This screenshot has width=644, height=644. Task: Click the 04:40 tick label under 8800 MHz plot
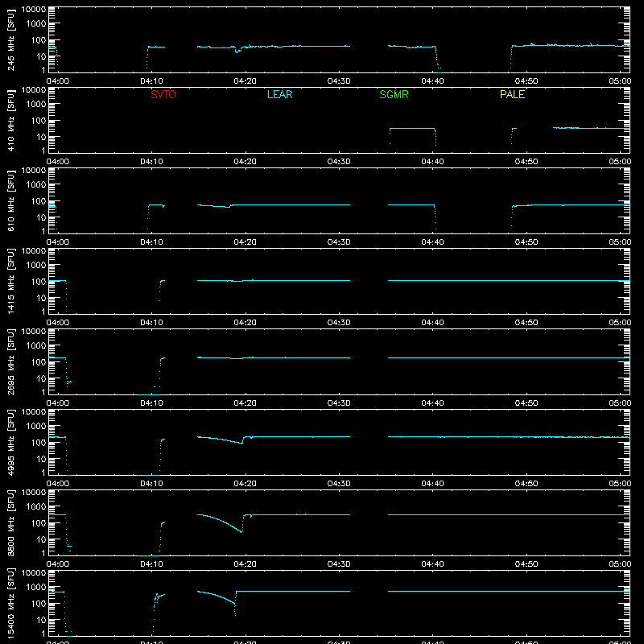click(432, 564)
